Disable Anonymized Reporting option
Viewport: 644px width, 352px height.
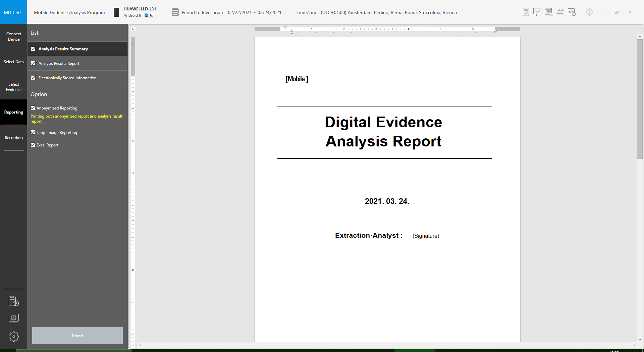click(33, 108)
